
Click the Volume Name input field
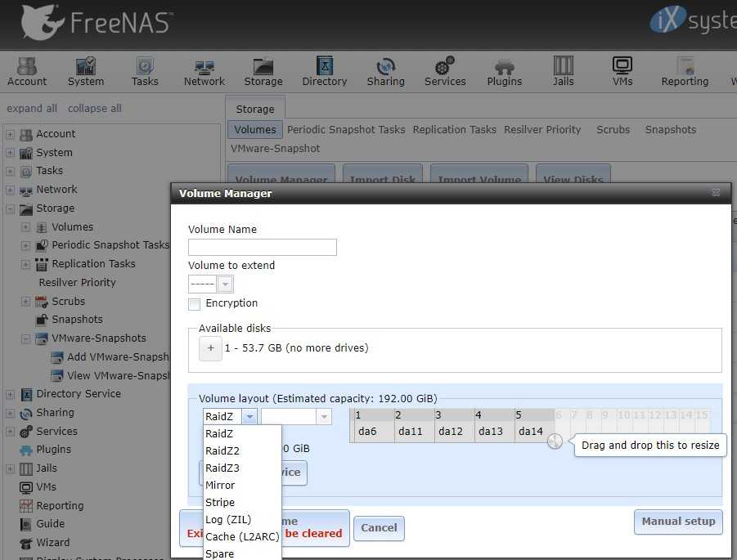point(263,248)
